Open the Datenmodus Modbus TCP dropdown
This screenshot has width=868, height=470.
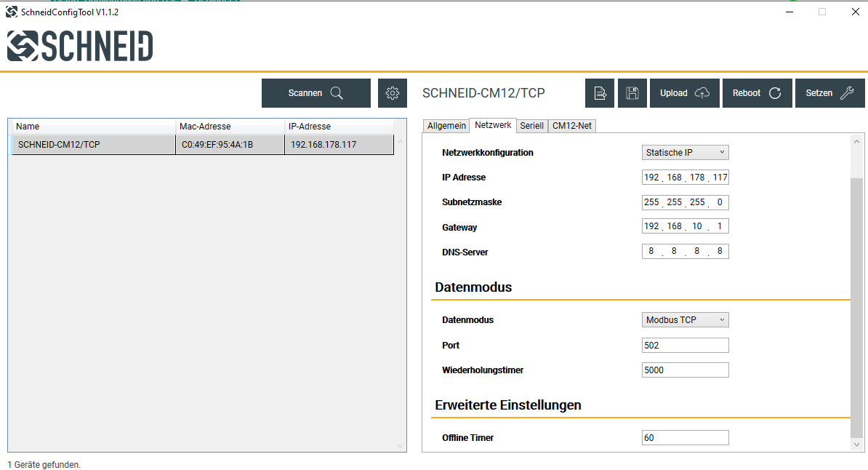686,320
